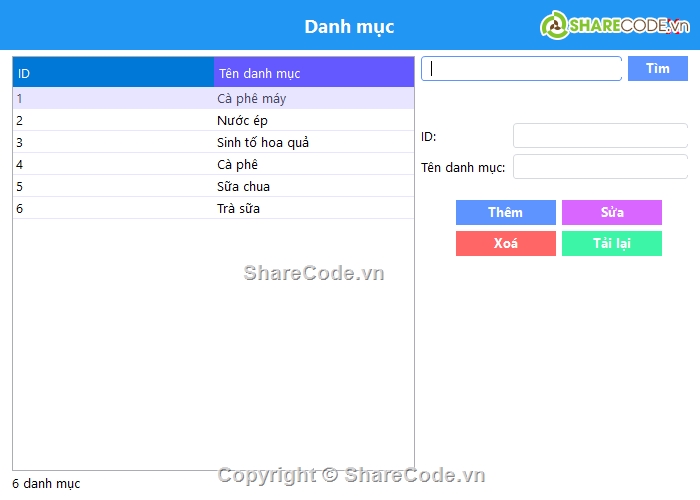The height and width of the screenshot is (500, 700).
Task: Click the ID cell numbered 4
Action: (20, 165)
